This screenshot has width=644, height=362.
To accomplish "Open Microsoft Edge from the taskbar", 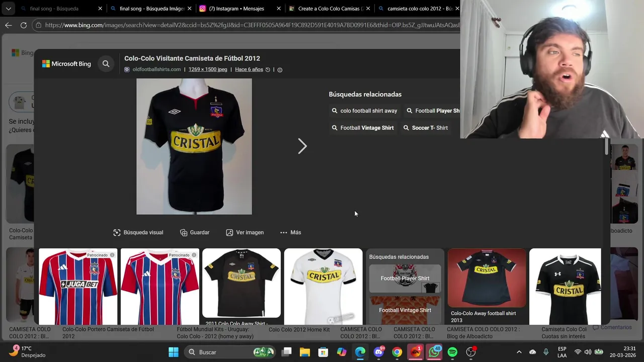I will [x=360, y=352].
